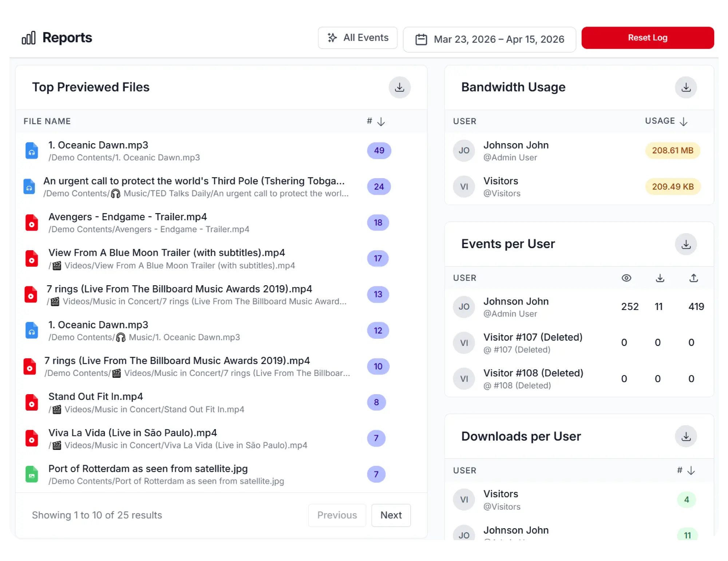Click audio file icon for An urgent call row

(x=29, y=187)
